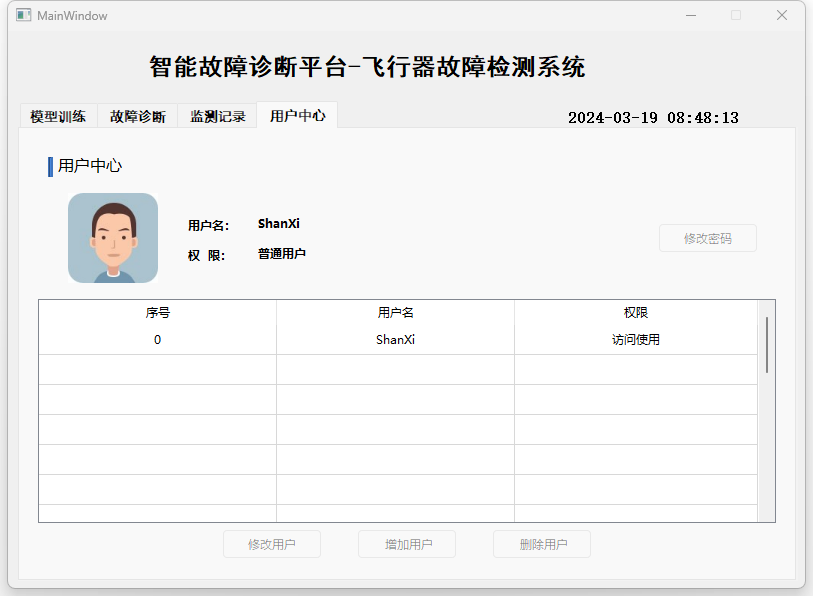813x596 pixels.
Task: Select the row number 0 cell
Action: coord(157,340)
